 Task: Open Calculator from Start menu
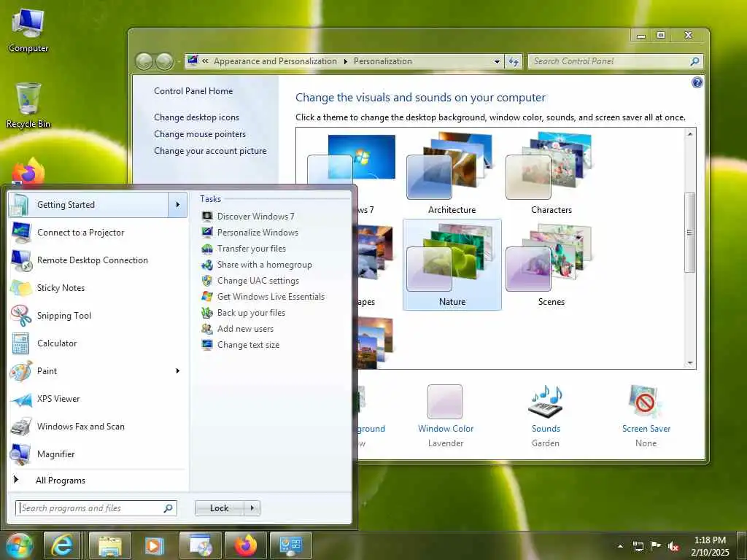point(98,343)
